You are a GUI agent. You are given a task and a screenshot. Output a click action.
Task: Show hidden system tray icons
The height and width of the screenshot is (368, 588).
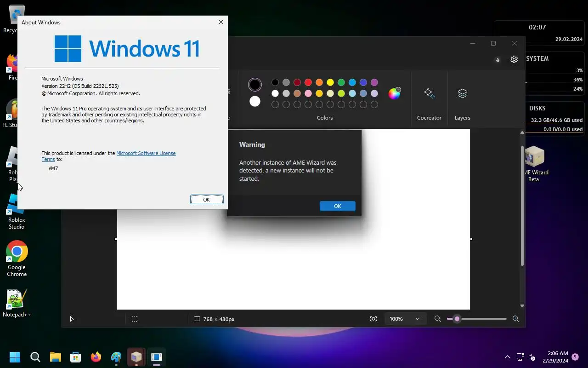[507, 357]
